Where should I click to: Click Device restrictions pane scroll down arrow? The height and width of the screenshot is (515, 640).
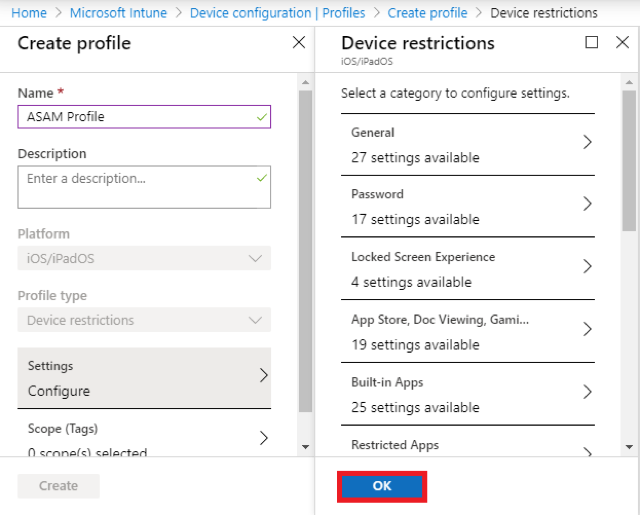click(629, 447)
